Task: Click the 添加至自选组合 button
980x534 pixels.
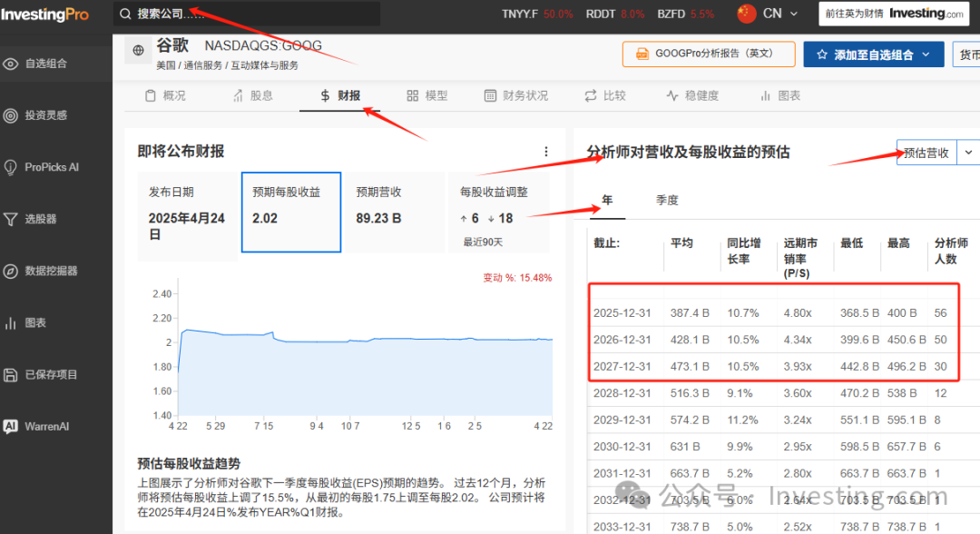Action: [874, 55]
